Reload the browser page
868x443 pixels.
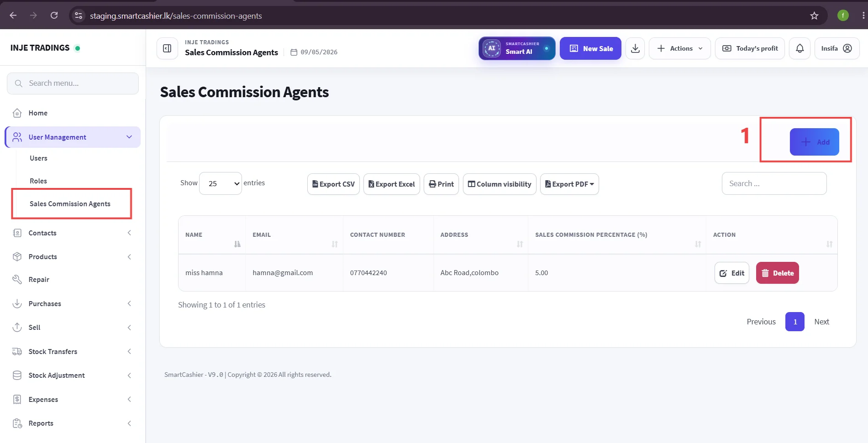pos(54,16)
